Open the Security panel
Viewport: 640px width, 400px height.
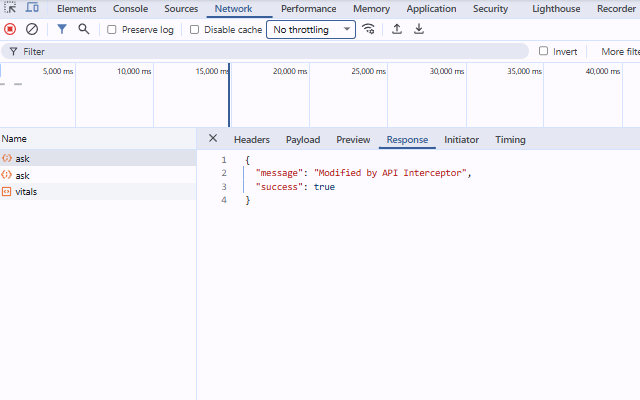tap(490, 9)
